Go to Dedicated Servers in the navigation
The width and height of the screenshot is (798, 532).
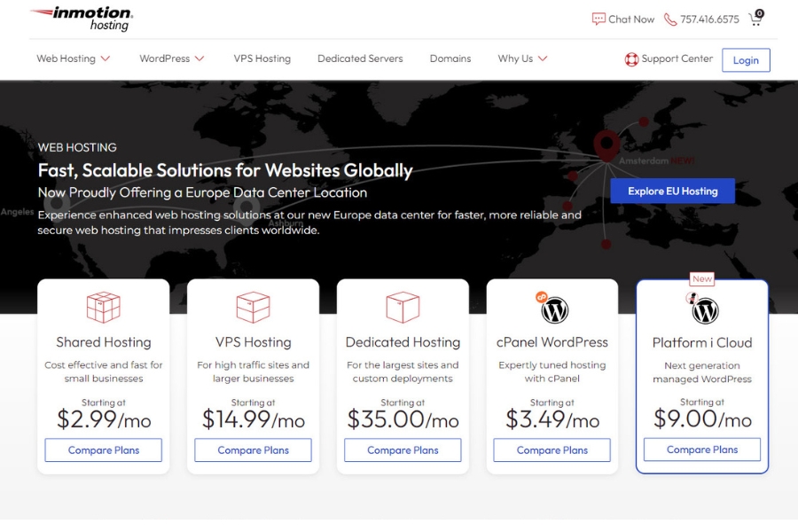pyautogui.click(x=360, y=59)
